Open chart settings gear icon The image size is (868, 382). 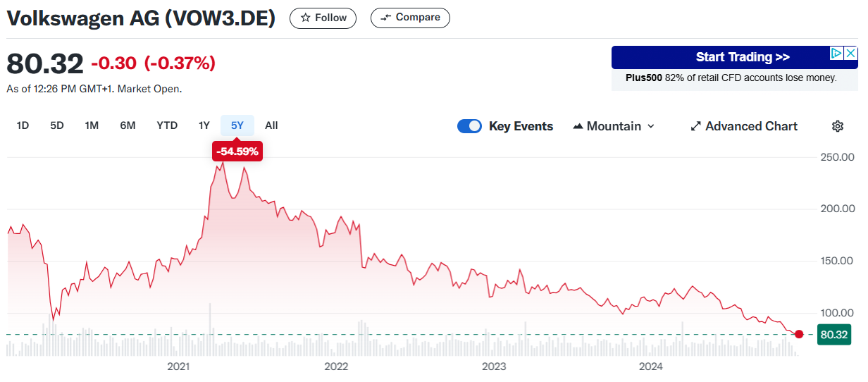838,126
